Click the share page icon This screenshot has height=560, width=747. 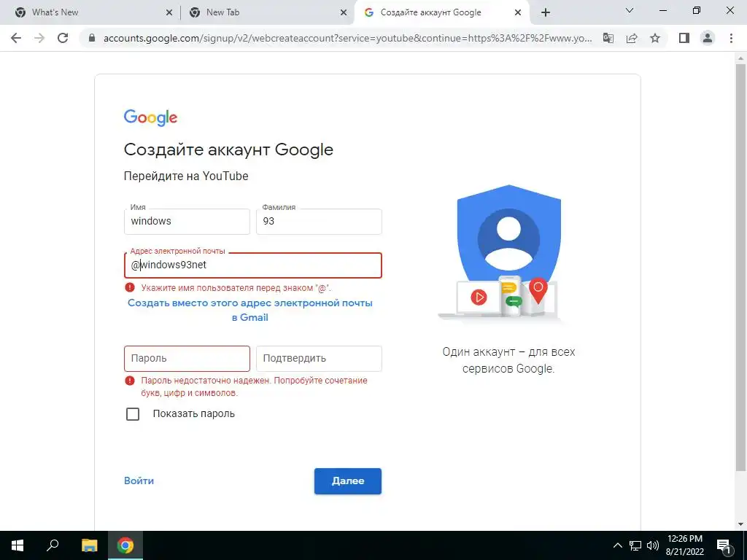coord(632,38)
